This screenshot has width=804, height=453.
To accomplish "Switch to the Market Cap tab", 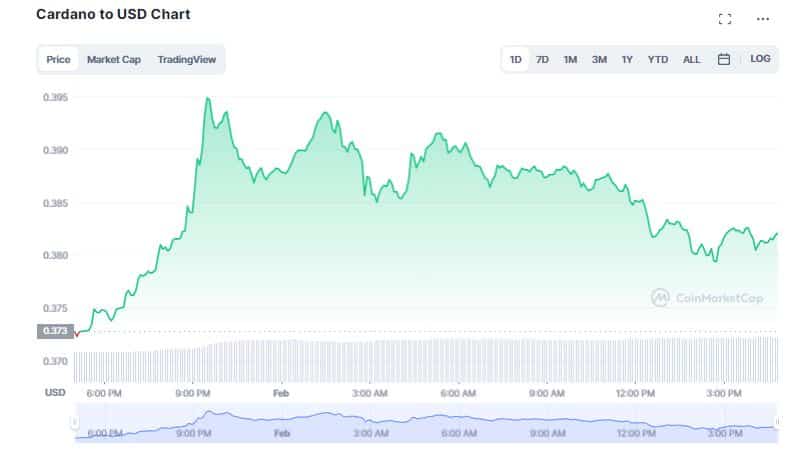I will coord(114,60).
